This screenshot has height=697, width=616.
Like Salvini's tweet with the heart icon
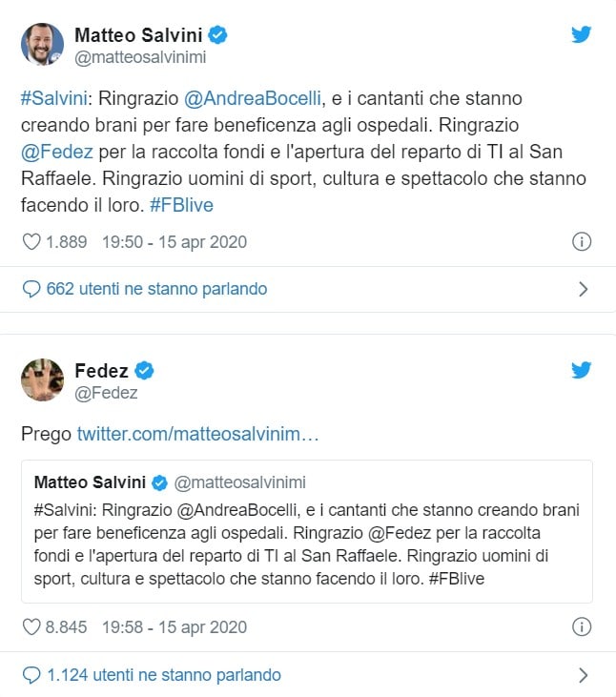coord(31,242)
